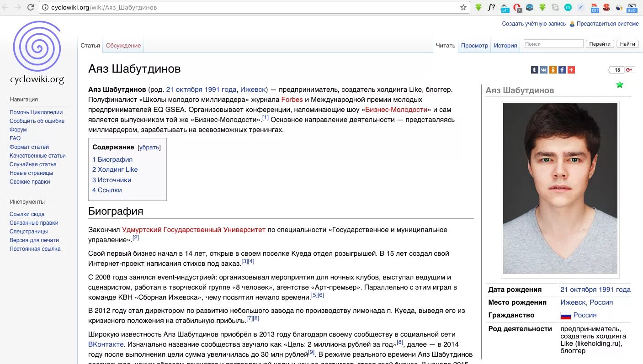Screen dimensions: 643x364
Task: Switch to the Обсуждение tab
Action: coord(123,46)
